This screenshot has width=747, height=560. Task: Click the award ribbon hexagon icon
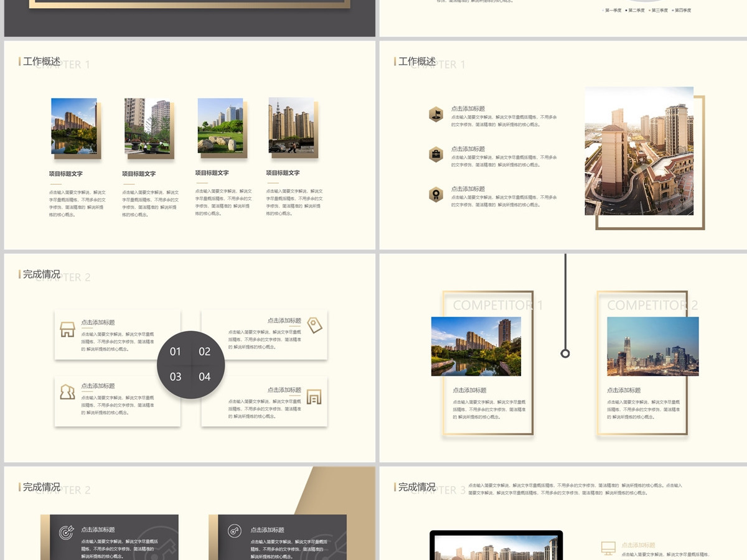point(436,195)
